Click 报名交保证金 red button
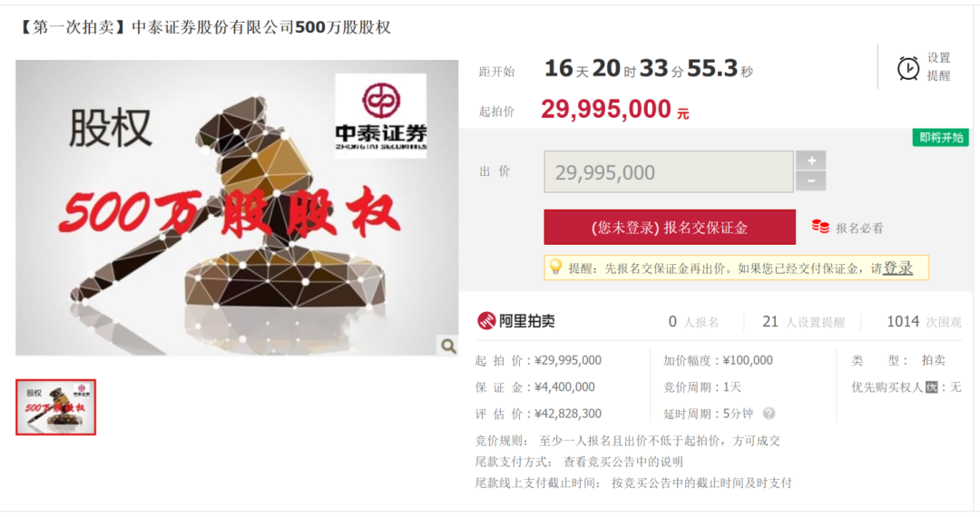Image resolution: width=980 pixels, height=517 pixels. click(x=670, y=228)
